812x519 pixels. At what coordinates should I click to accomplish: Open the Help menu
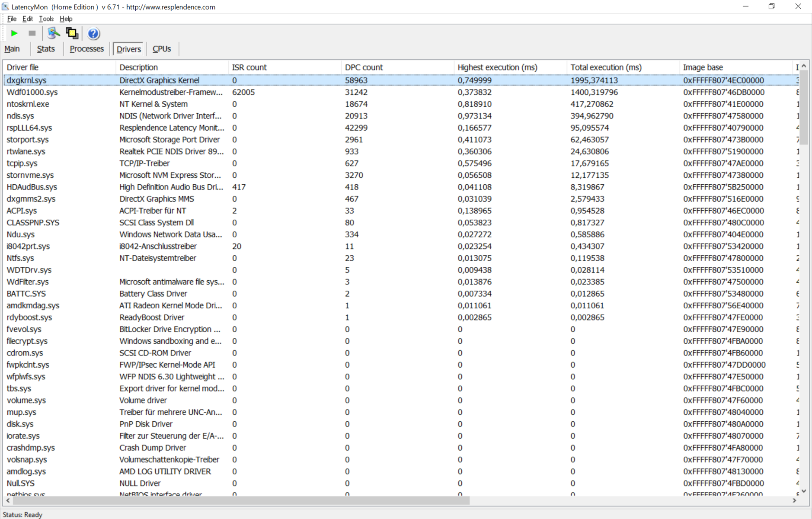pyautogui.click(x=66, y=19)
